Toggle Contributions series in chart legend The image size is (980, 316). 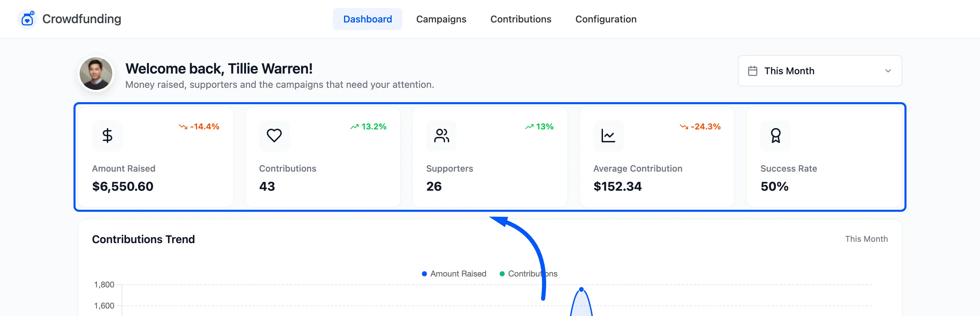(x=528, y=274)
